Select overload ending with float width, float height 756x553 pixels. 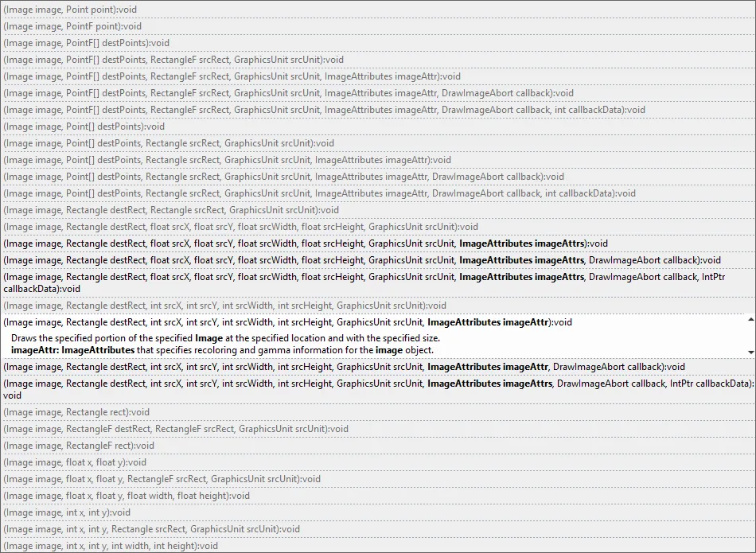[x=127, y=496]
